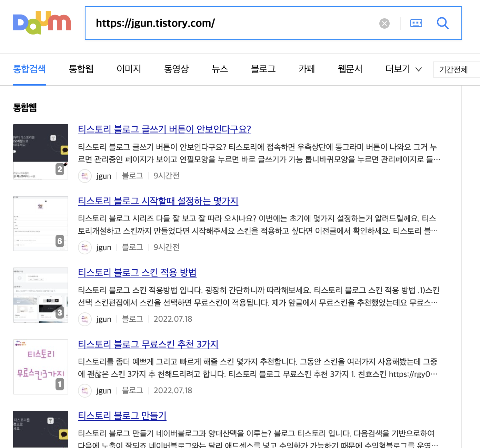
Task: Click 블로그 label under 스킨 적용 방법 result
Action: (132, 319)
